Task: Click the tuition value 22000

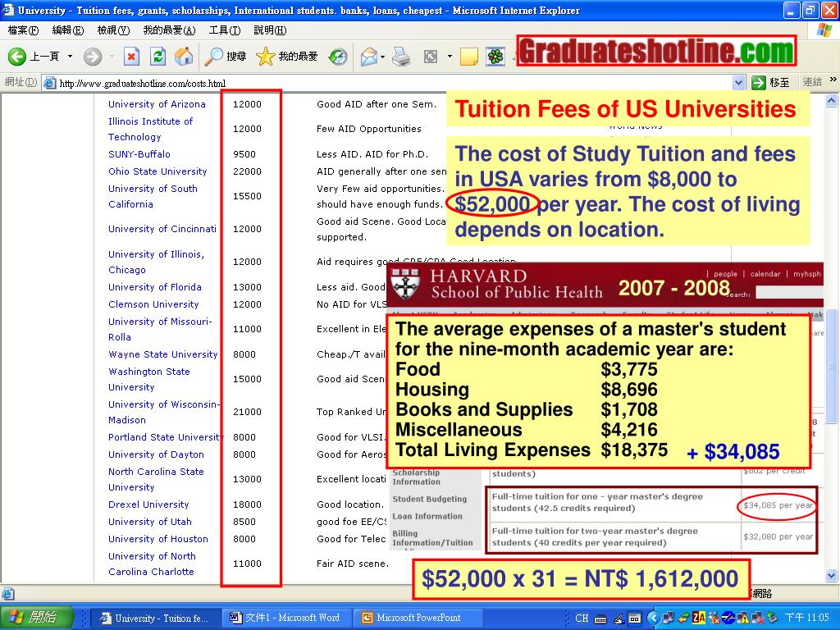Action: [x=247, y=171]
